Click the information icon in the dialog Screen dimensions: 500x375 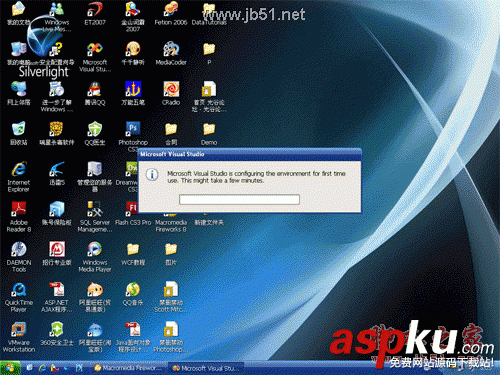(x=152, y=174)
